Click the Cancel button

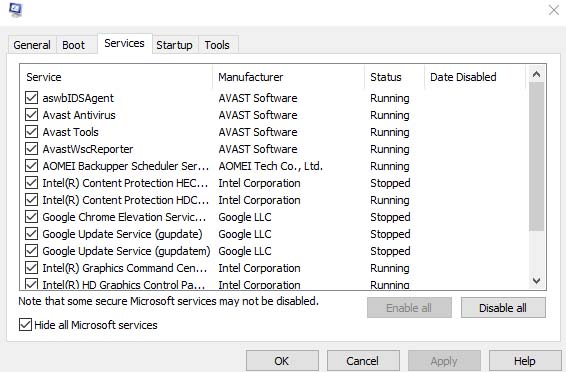[x=363, y=360]
